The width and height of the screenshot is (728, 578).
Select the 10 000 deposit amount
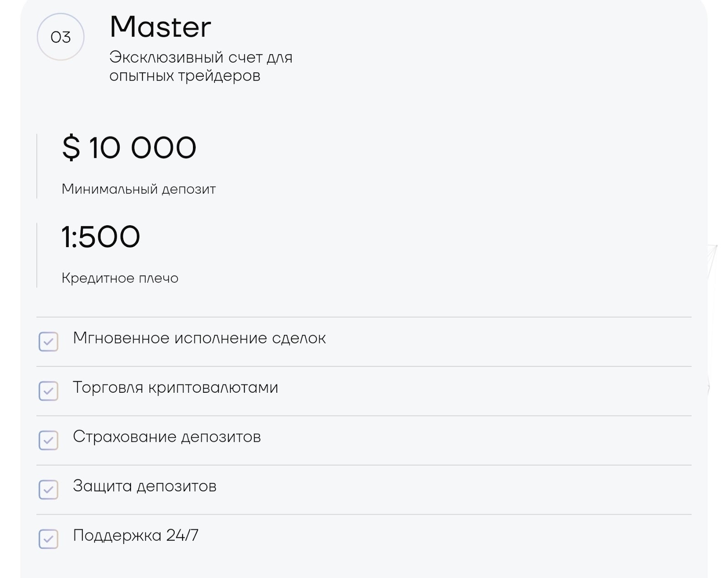point(142,148)
